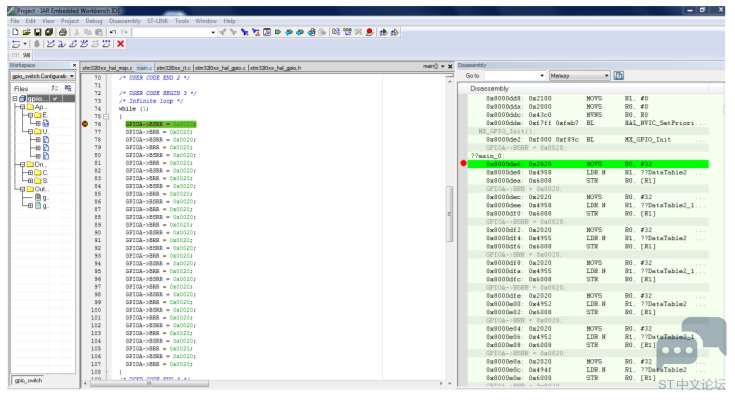Click the Paste clipboard icon
735x400 pixels.
coord(99,32)
